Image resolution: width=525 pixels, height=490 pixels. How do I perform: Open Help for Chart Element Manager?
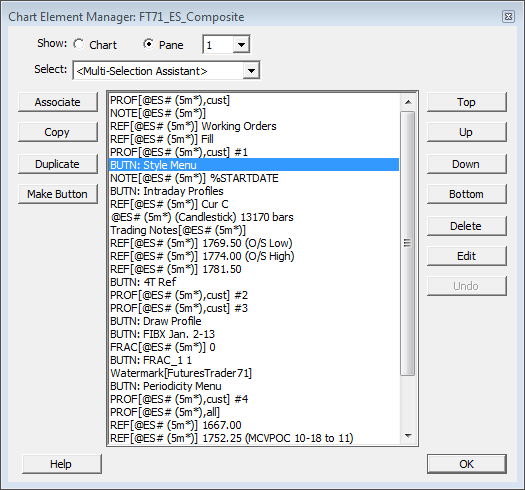[62, 464]
